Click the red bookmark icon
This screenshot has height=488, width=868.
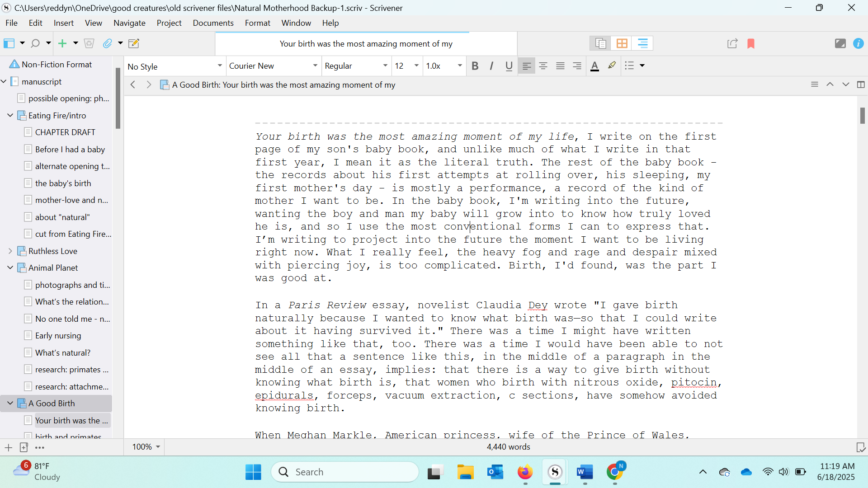tap(751, 43)
